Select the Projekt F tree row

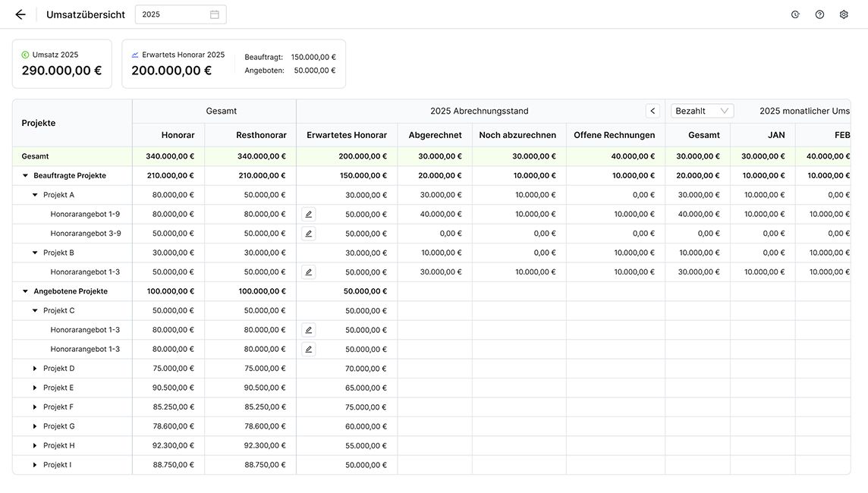[x=58, y=407]
